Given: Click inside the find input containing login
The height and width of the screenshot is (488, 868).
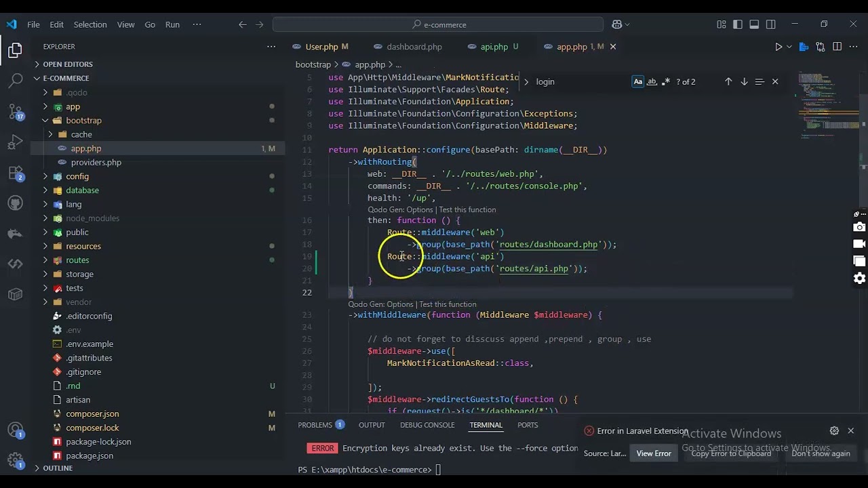Looking at the screenshot, I should (x=580, y=81).
